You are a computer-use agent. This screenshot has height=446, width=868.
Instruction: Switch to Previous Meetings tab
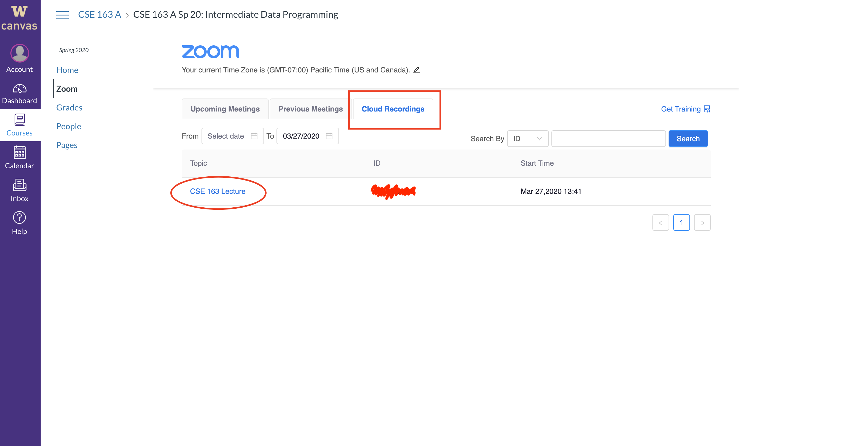pos(310,109)
